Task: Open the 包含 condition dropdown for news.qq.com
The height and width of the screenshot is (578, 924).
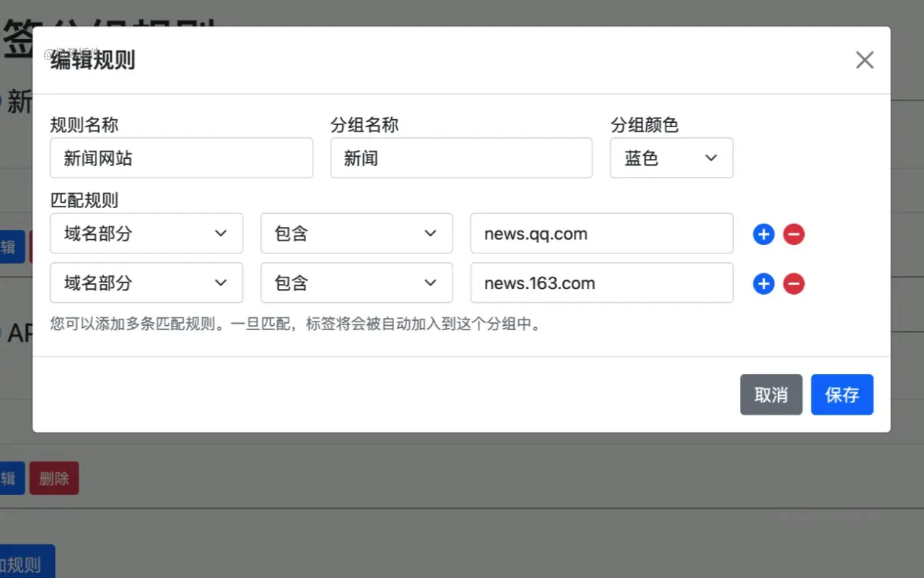Action: tap(357, 233)
